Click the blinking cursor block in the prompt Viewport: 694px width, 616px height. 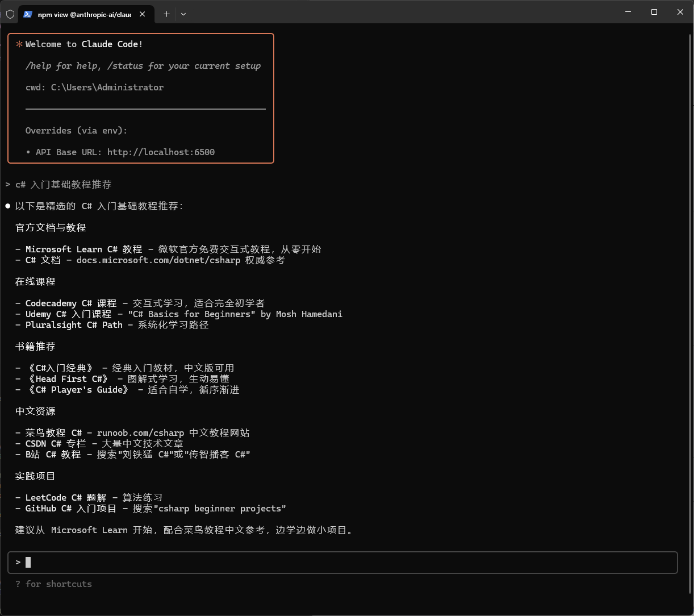[x=28, y=562]
